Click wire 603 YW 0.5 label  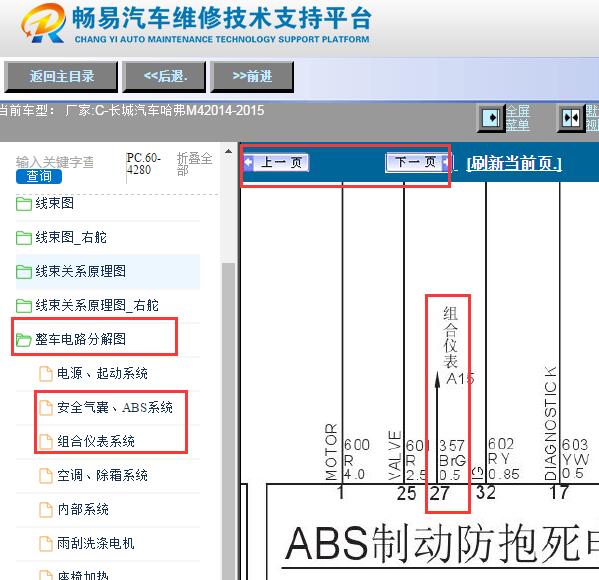tap(576, 458)
